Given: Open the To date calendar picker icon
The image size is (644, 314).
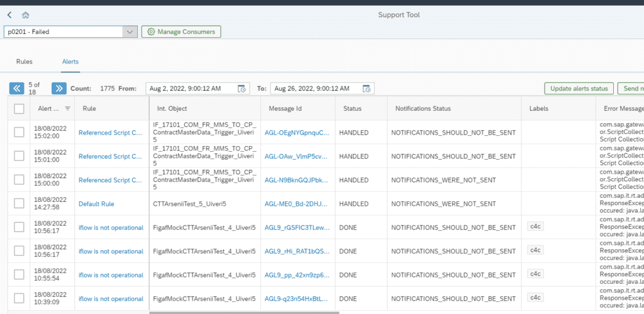Looking at the screenshot, I should 367,88.
